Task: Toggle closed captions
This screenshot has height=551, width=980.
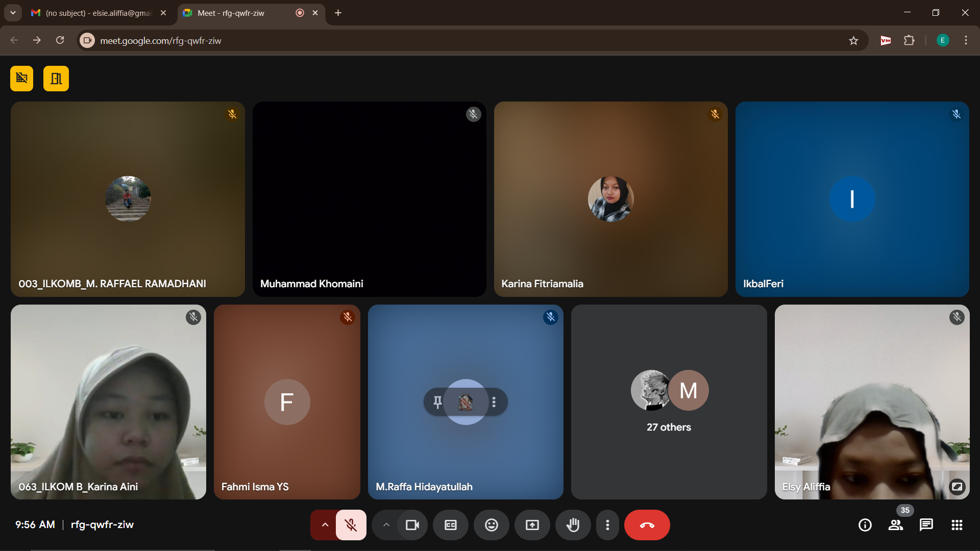Action: pos(451,525)
